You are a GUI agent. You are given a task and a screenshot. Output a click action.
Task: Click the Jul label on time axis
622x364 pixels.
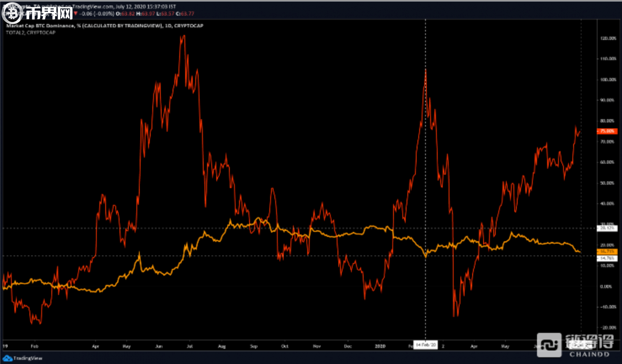190,346
